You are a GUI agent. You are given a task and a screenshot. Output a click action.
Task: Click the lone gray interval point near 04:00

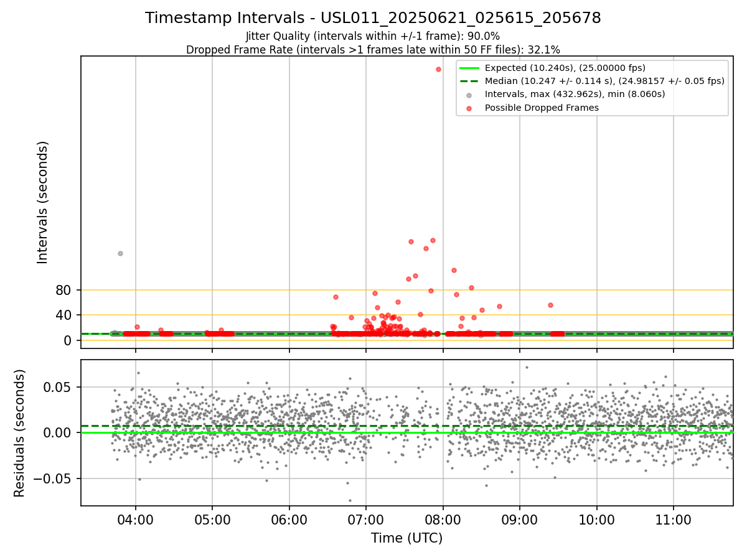click(120, 253)
